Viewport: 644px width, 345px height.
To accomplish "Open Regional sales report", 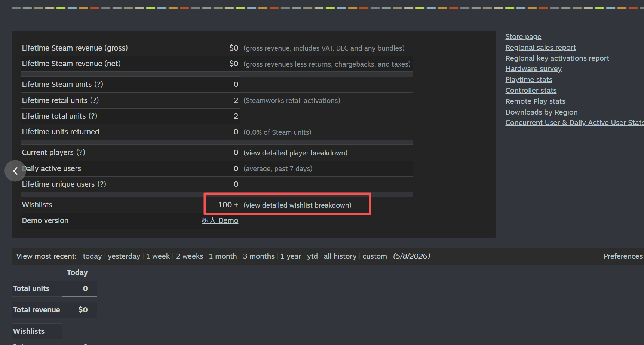I will [x=540, y=48].
